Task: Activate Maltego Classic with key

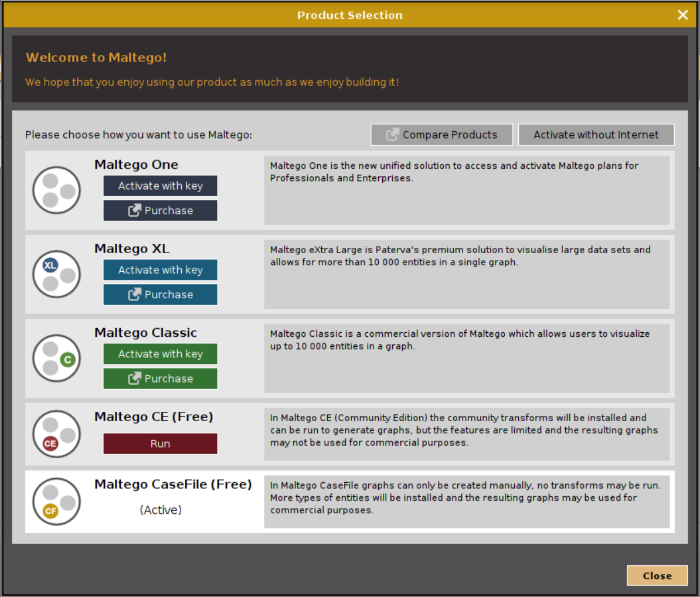Action: coord(160,354)
